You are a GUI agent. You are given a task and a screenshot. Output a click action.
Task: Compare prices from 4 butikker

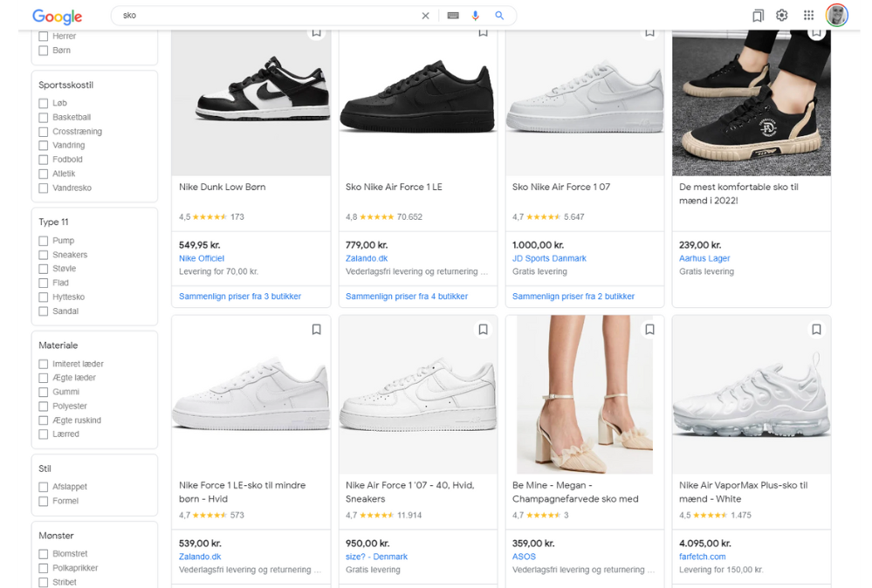point(407,297)
